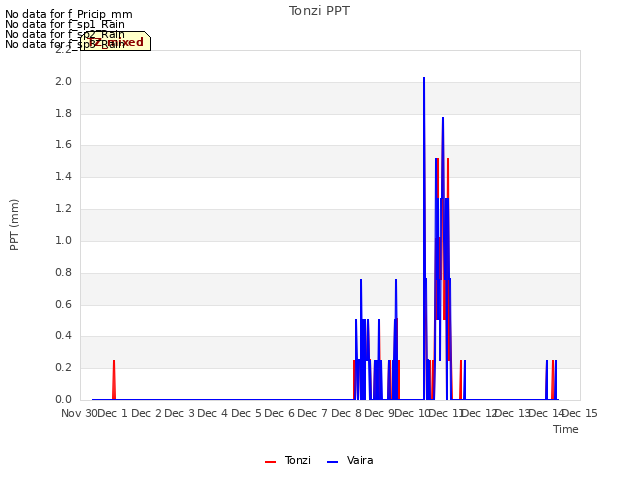The height and width of the screenshot is (480, 640).
Task: Click the 0.6 y-axis tick label
Action: [63, 304]
